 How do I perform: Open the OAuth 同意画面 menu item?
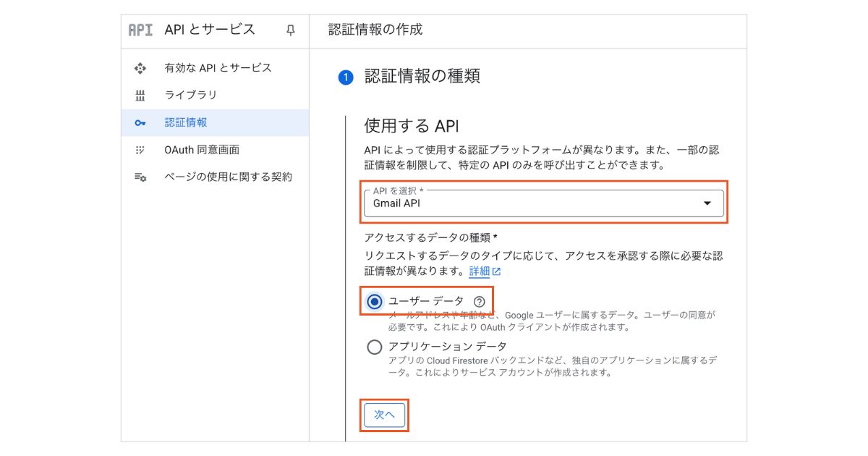click(202, 150)
